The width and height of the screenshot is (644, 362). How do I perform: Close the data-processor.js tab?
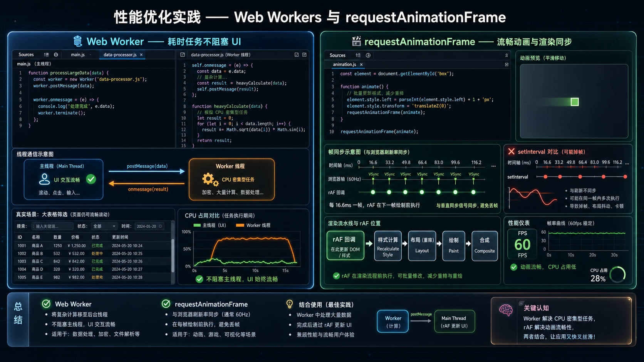(141, 55)
